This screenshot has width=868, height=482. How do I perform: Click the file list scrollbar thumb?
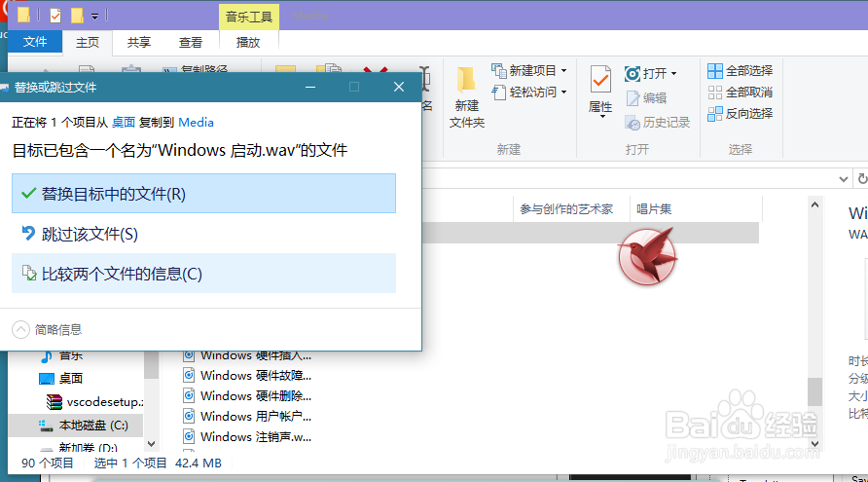pos(814,391)
